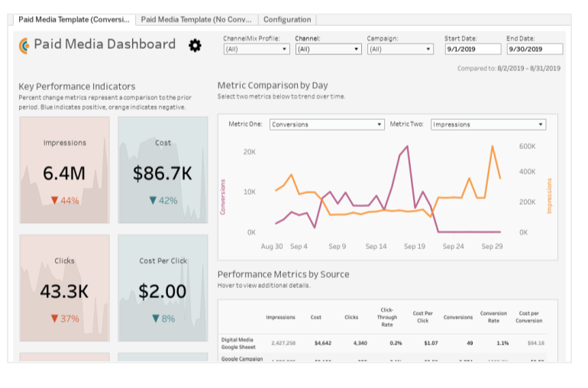The height and width of the screenshot is (388, 588).
Task: Click the ChannelMix logo icon
Action: [24, 46]
